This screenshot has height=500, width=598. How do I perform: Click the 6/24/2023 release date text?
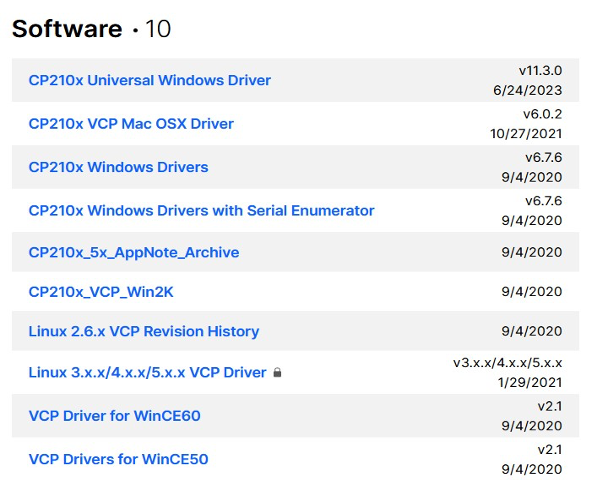(527, 90)
